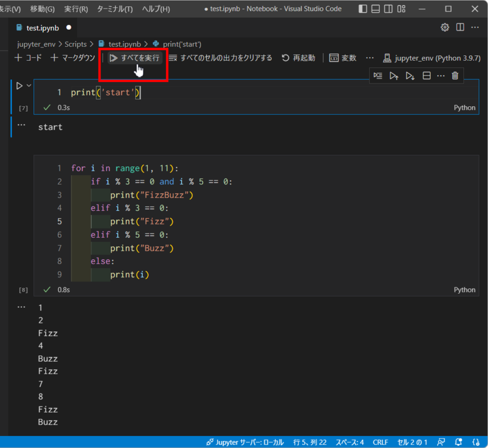Screen dimensions: 488x448
Task: Open customize layout icon
Action: coord(401,9)
